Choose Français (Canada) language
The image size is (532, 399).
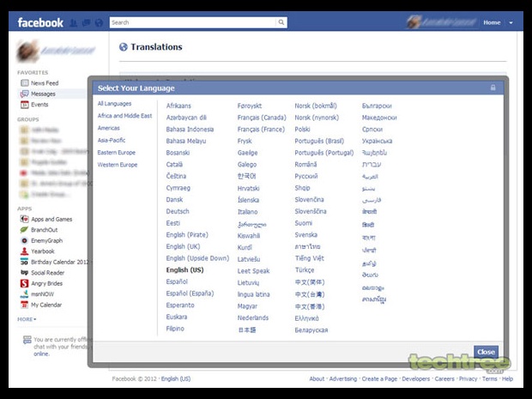pyautogui.click(x=262, y=118)
